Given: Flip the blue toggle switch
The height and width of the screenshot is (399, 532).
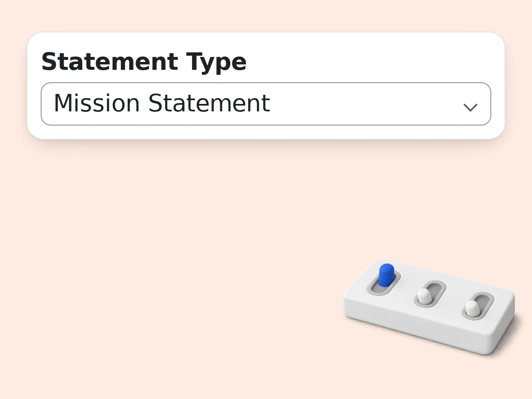Looking at the screenshot, I should click(386, 275).
